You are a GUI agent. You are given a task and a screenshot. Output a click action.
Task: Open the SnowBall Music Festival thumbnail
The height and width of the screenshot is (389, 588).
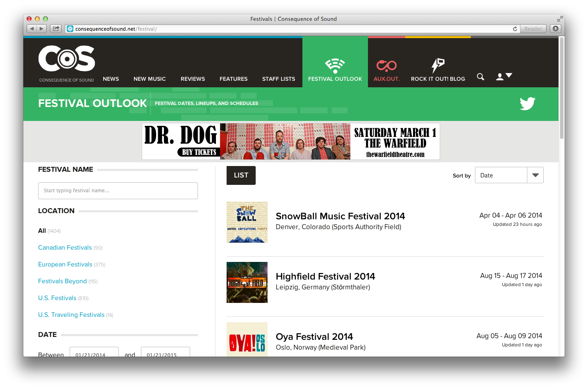[x=247, y=222]
